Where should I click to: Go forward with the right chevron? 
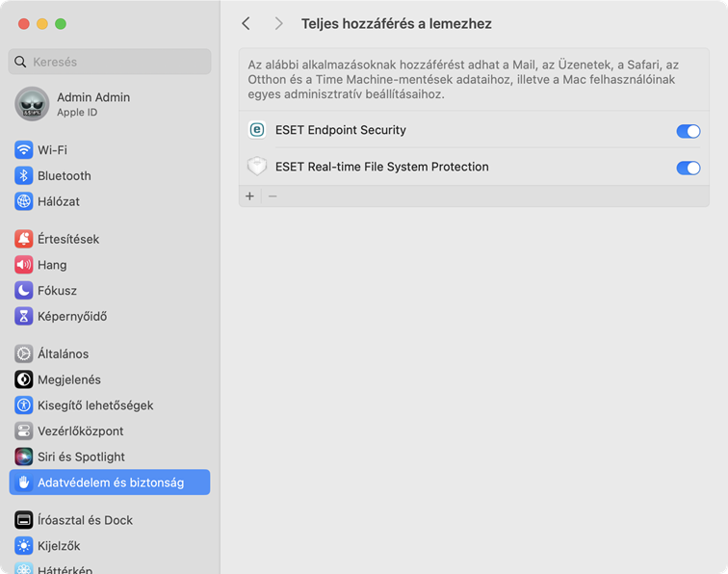[278, 24]
